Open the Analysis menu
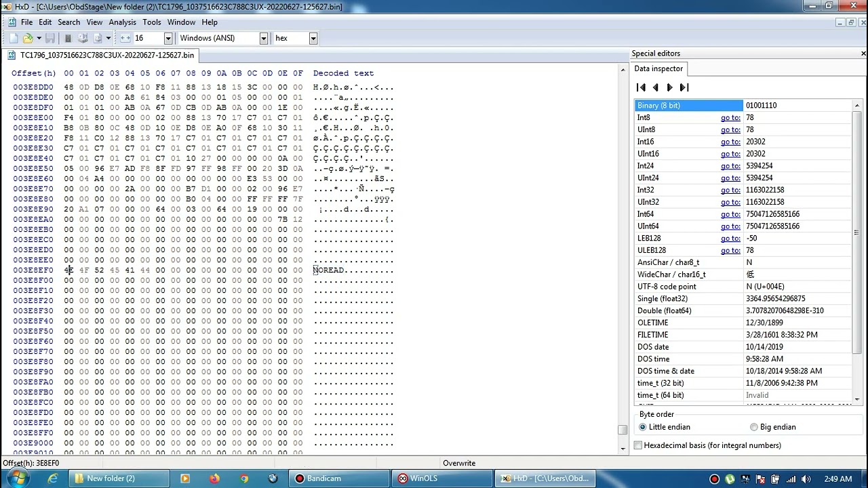868x488 pixels. pyautogui.click(x=122, y=22)
